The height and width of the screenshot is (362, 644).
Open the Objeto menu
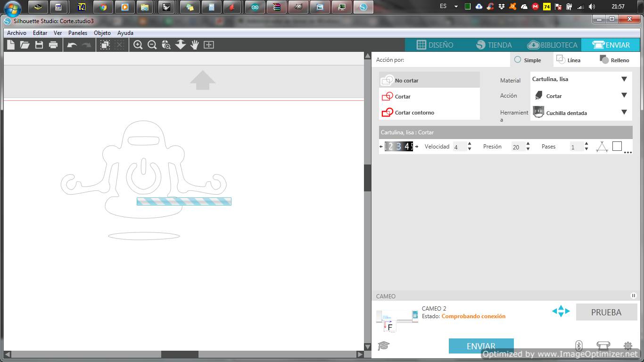click(x=102, y=33)
